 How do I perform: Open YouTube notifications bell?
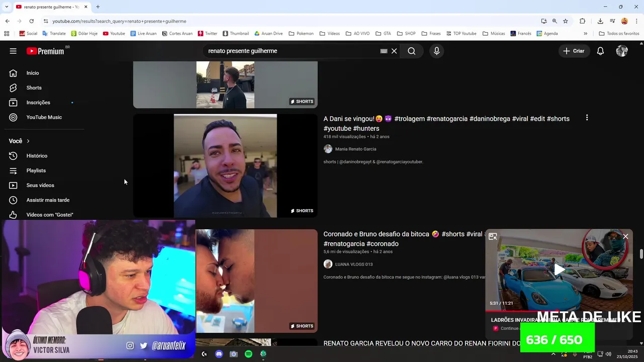pos(600,51)
